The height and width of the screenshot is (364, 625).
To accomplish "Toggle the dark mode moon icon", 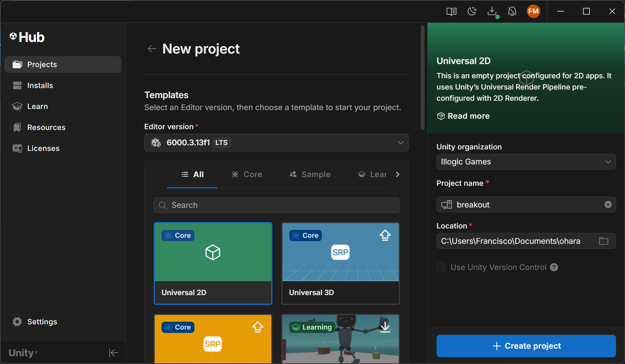I will click(472, 11).
